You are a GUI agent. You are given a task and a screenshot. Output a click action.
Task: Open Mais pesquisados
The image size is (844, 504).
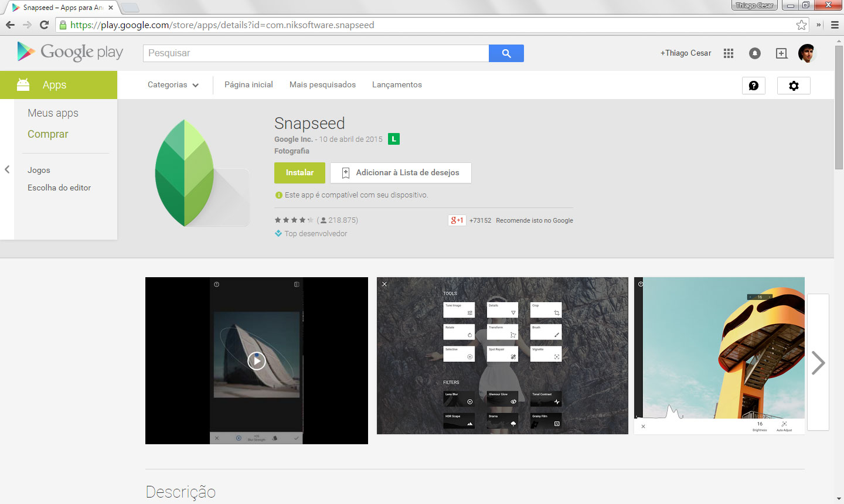[322, 85]
